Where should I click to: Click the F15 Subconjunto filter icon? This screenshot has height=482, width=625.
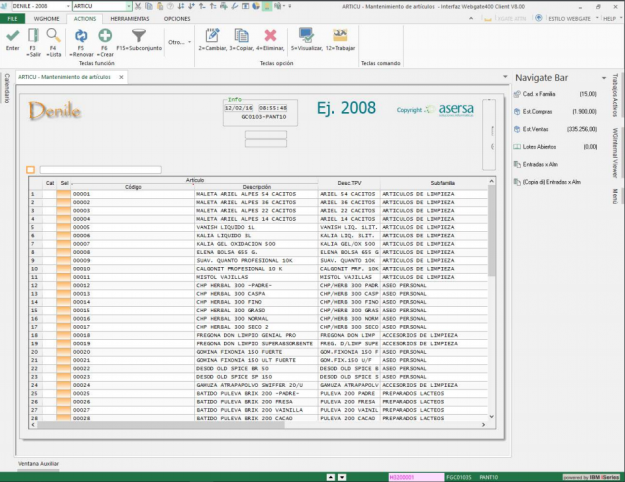(138, 34)
